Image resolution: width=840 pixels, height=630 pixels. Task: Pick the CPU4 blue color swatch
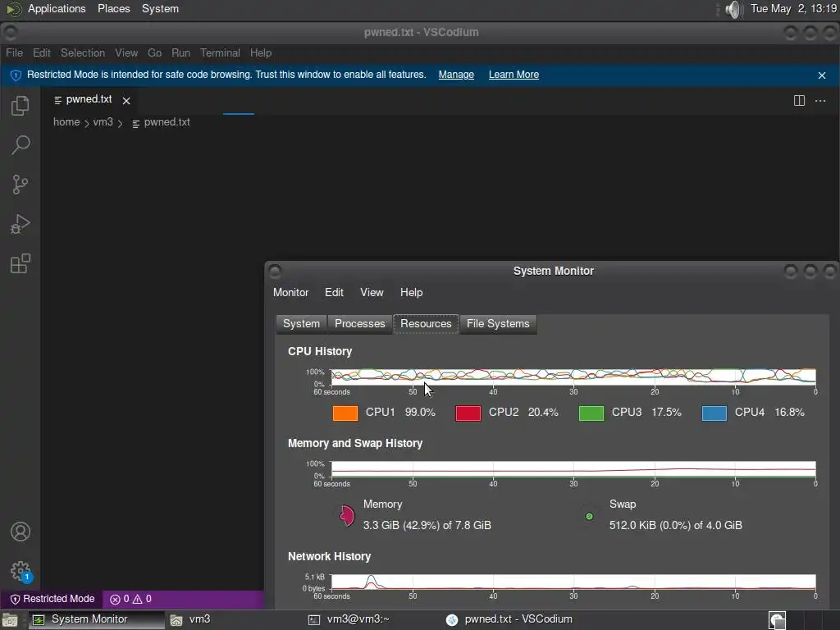[714, 413]
